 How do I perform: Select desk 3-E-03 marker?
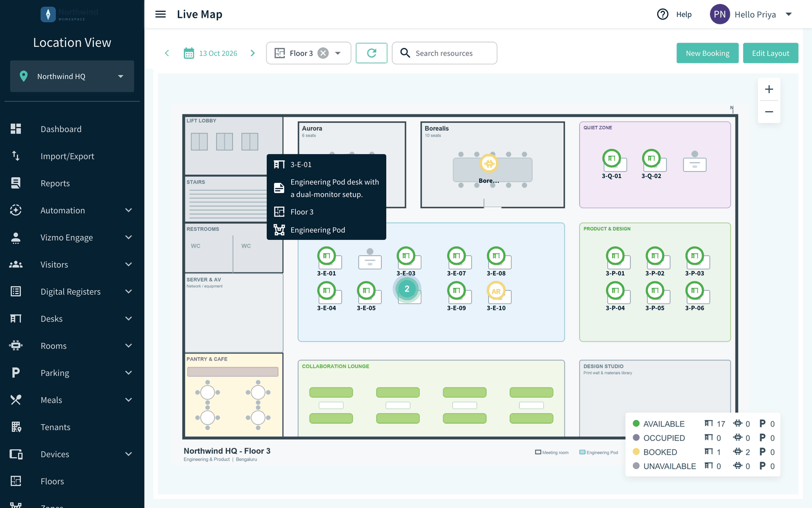pos(406,256)
